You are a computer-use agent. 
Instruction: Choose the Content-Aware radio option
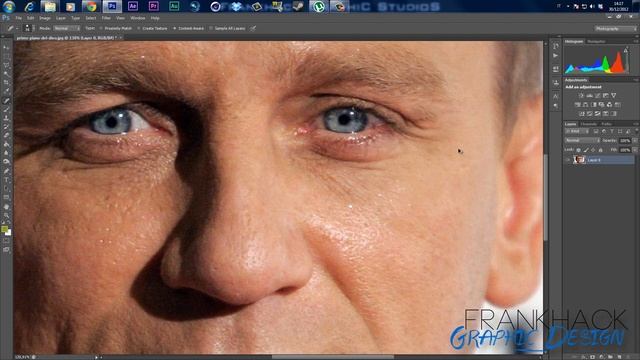click(189, 28)
